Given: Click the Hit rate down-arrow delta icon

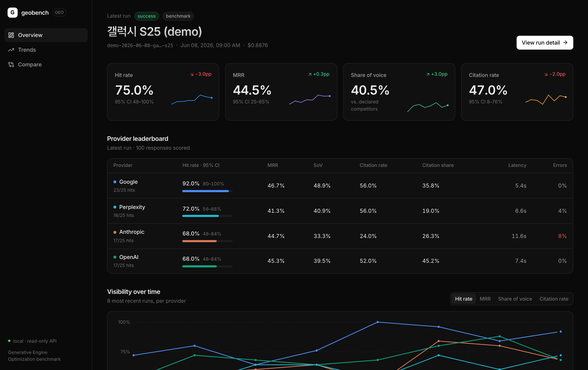Looking at the screenshot, I should point(192,74).
